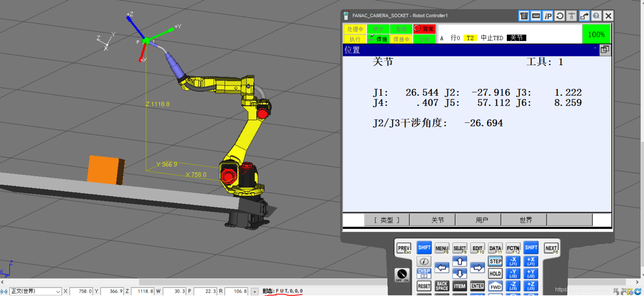Click the right arrow key
Image resolution: width=644 pixels, height=296 pixels.
(477, 267)
